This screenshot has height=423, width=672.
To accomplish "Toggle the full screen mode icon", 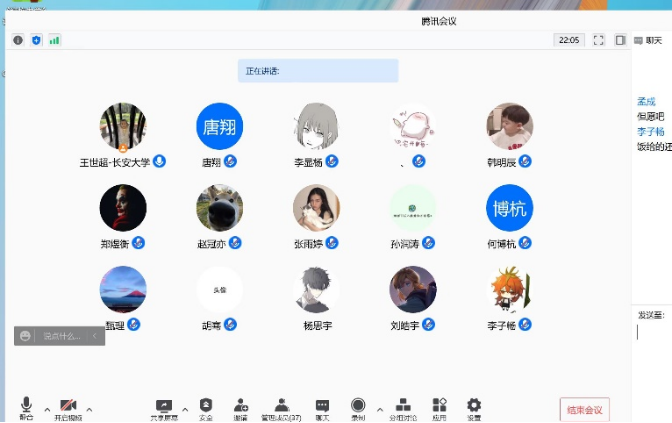I will pyautogui.click(x=598, y=40).
